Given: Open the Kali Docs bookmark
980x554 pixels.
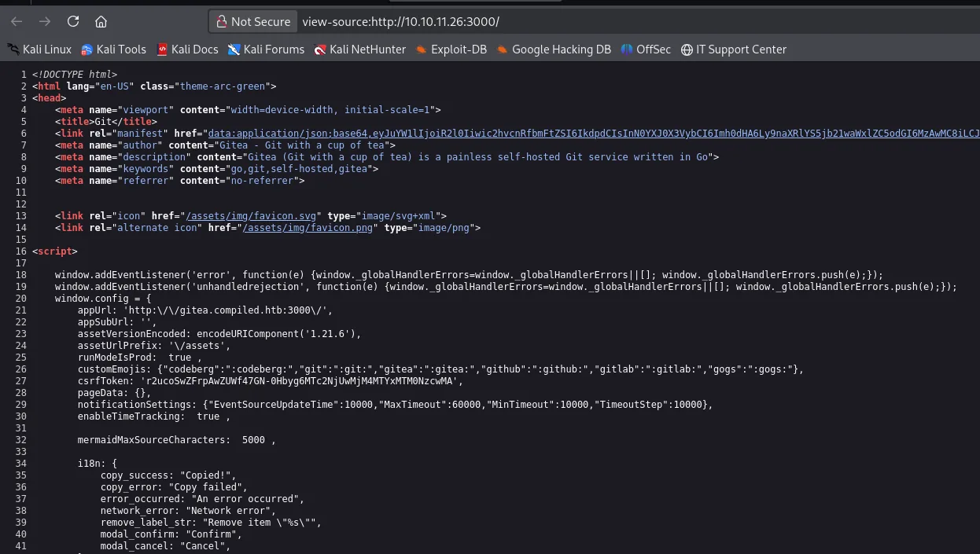Looking at the screenshot, I should point(187,50).
